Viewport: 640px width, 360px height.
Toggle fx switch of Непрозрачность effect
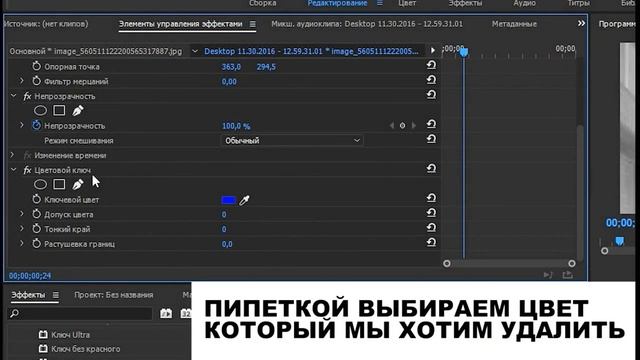coord(27,96)
